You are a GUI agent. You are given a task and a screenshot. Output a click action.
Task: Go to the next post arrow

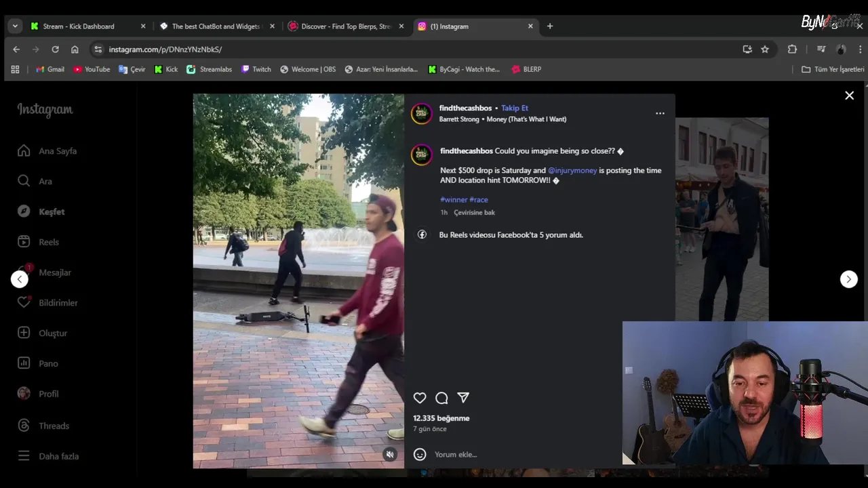[x=849, y=279]
